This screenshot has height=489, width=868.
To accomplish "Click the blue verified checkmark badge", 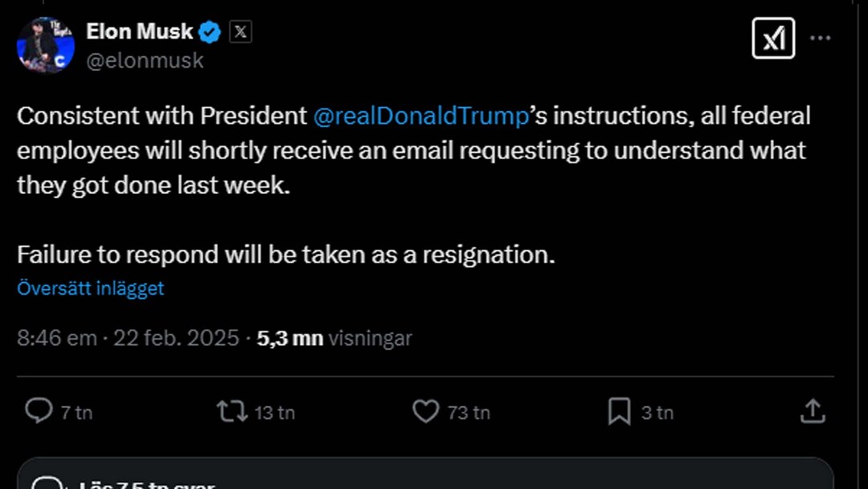I will (211, 32).
